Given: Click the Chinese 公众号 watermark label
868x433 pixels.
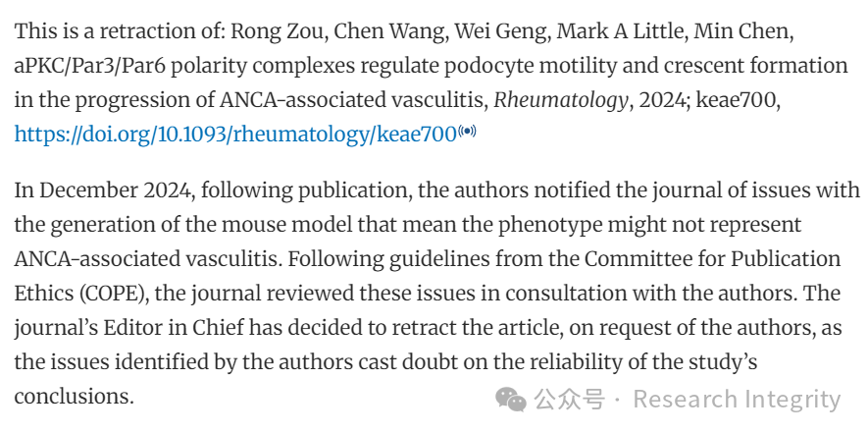Looking at the screenshot, I should tap(569, 400).
